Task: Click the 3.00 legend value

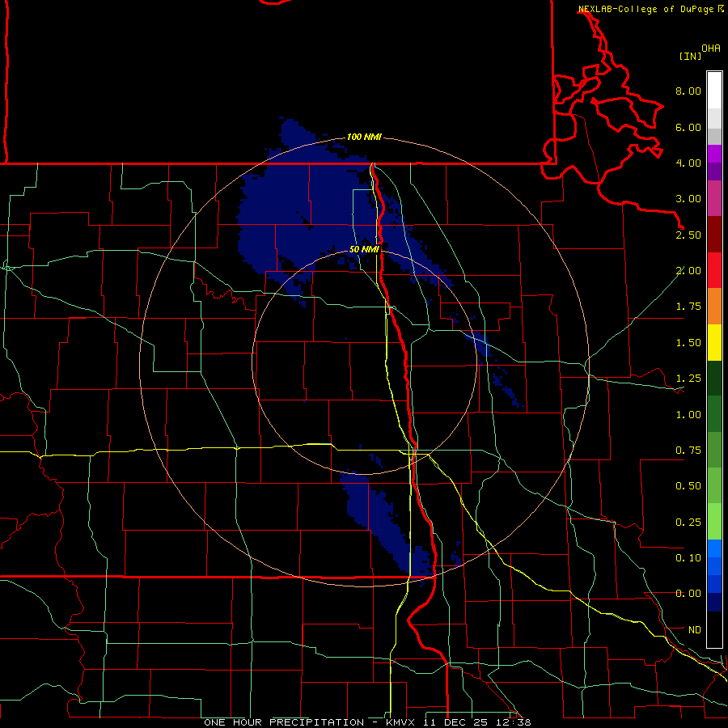Action: tap(688, 199)
